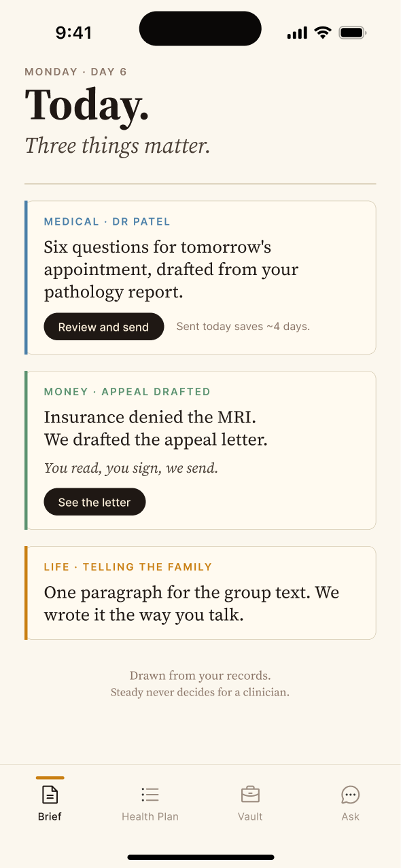
Task: Click the Review and send button
Action: tap(103, 327)
